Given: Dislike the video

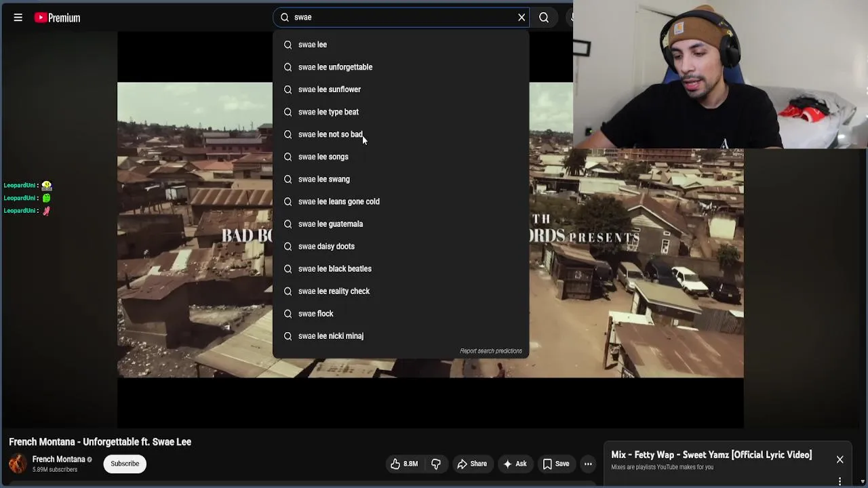Looking at the screenshot, I should pos(436,464).
